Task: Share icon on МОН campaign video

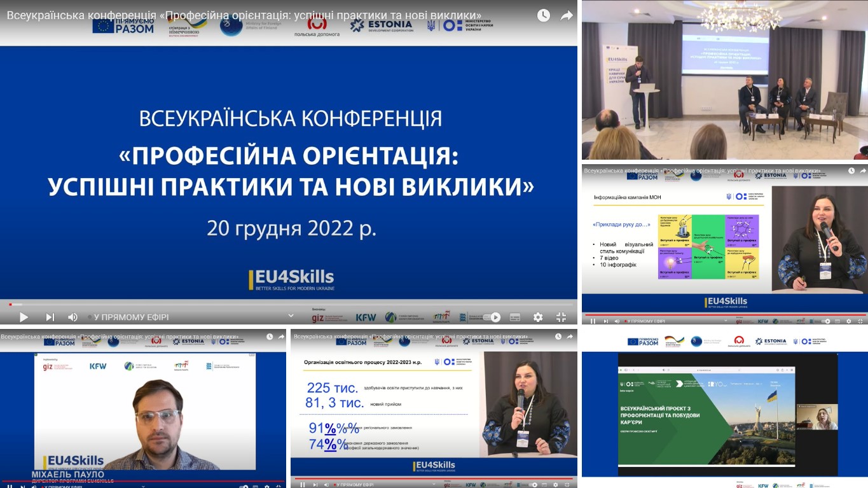Action: pyautogui.click(x=863, y=171)
